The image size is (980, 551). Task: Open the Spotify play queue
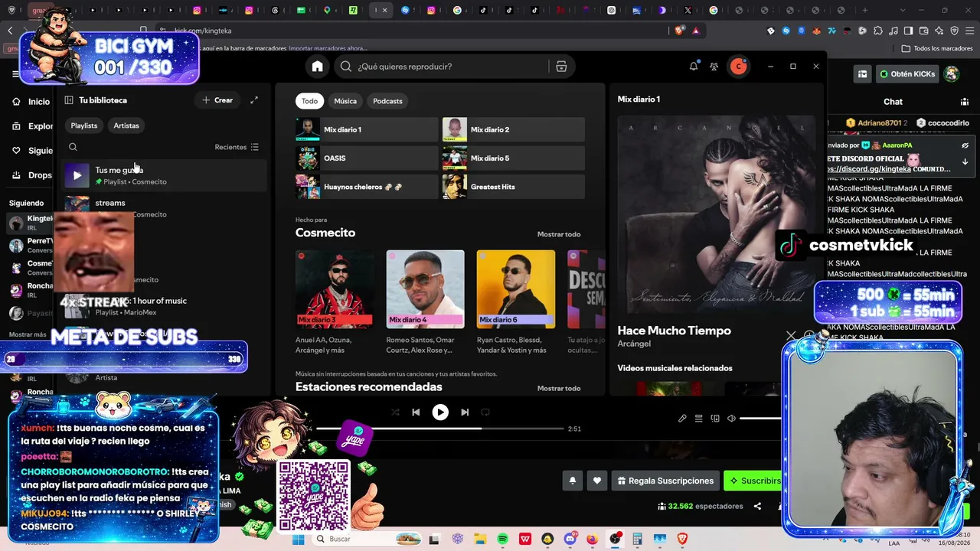tap(698, 419)
